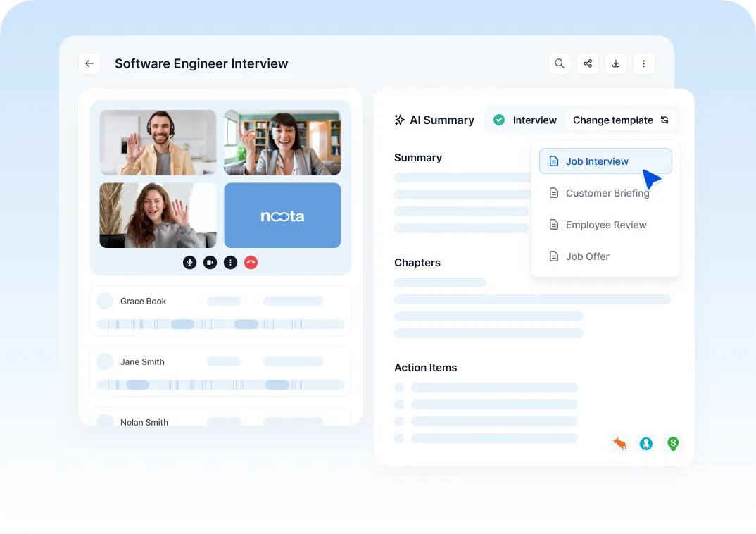Toggle the camera in call controls
This screenshot has height=534, width=756.
coord(210,263)
